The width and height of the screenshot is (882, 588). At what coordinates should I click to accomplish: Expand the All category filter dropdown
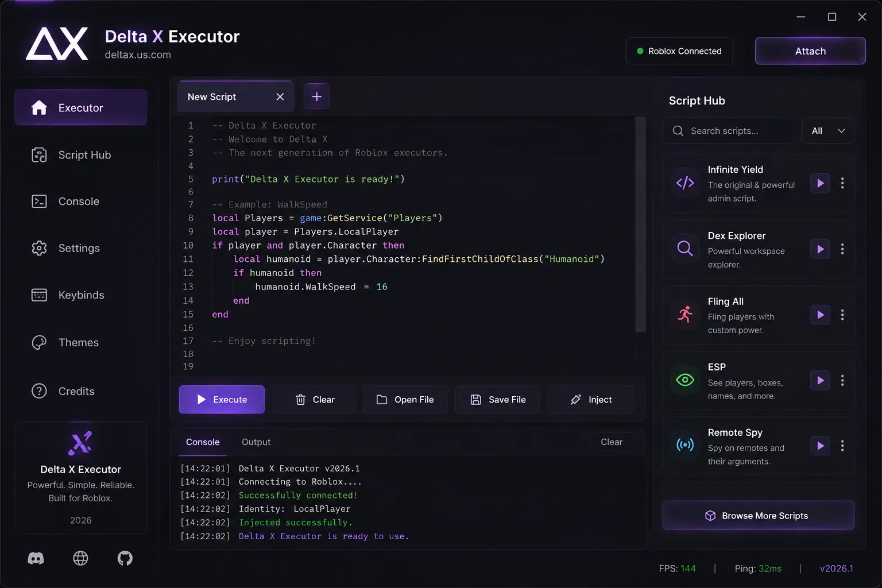tap(828, 131)
